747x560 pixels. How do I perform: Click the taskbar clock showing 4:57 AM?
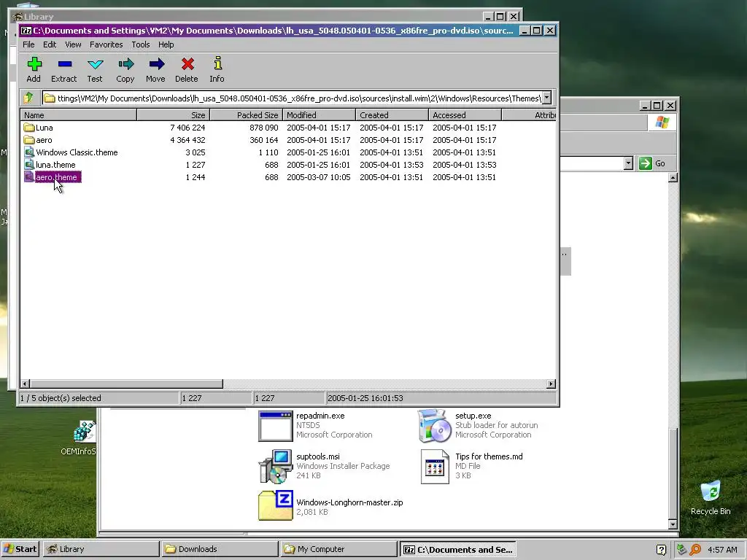[722, 550]
